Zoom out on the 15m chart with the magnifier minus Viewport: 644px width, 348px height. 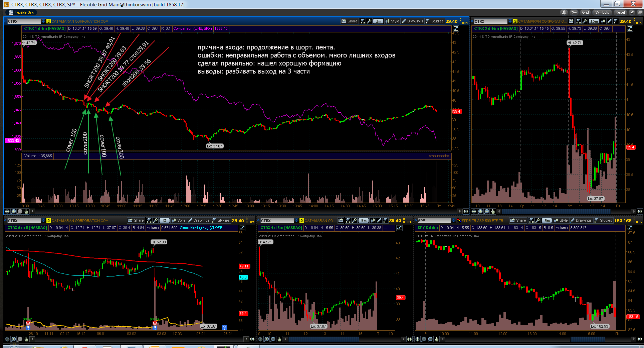[486, 211]
